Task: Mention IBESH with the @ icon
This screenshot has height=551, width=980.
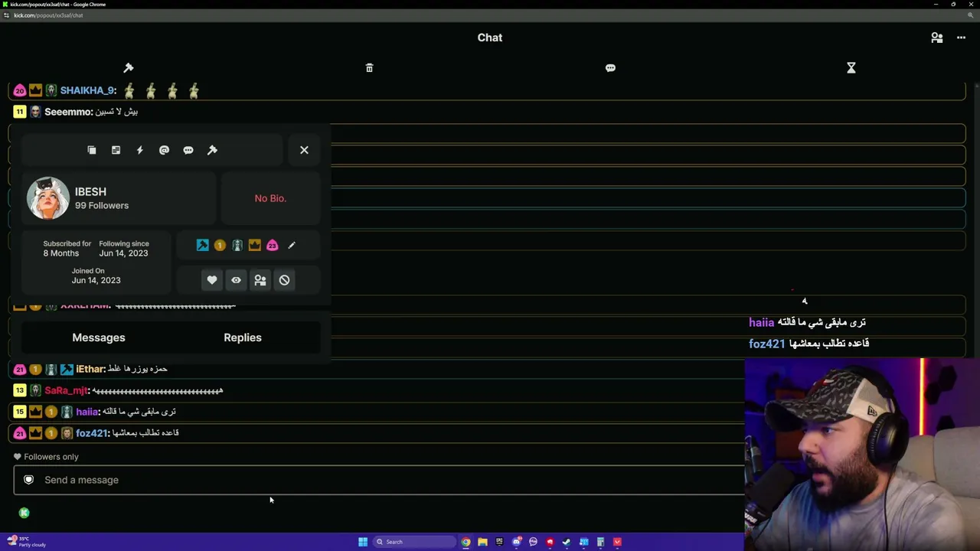Action: pos(164,150)
